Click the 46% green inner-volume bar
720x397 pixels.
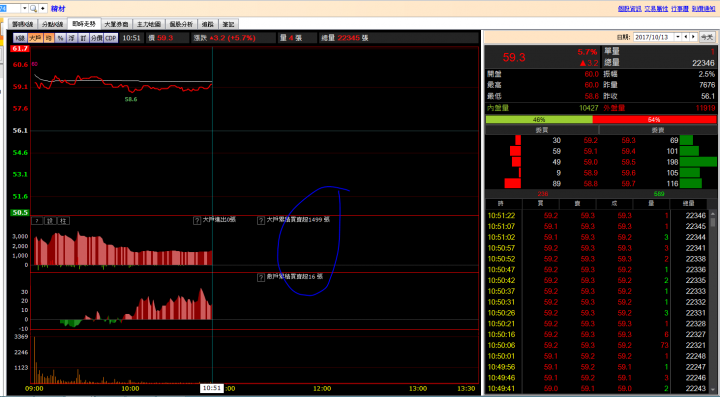[x=539, y=119]
